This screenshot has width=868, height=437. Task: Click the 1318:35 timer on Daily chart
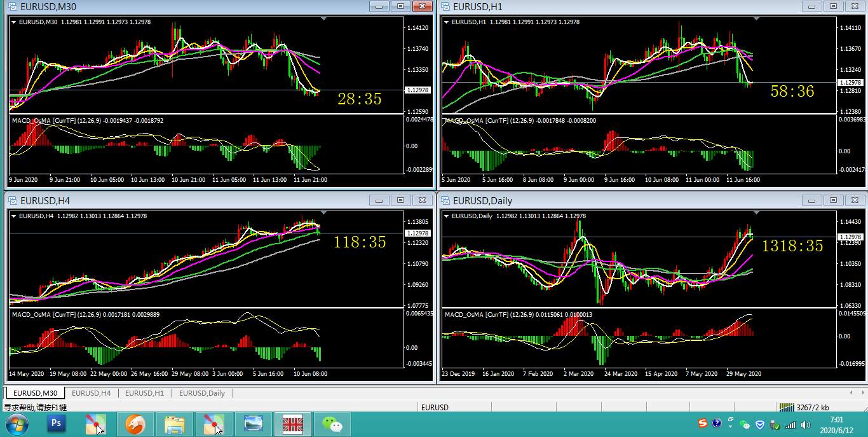click(792, 246)
